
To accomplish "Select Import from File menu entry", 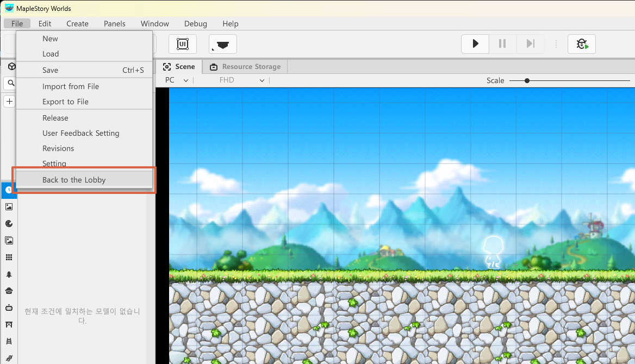I will coord(84,86).
